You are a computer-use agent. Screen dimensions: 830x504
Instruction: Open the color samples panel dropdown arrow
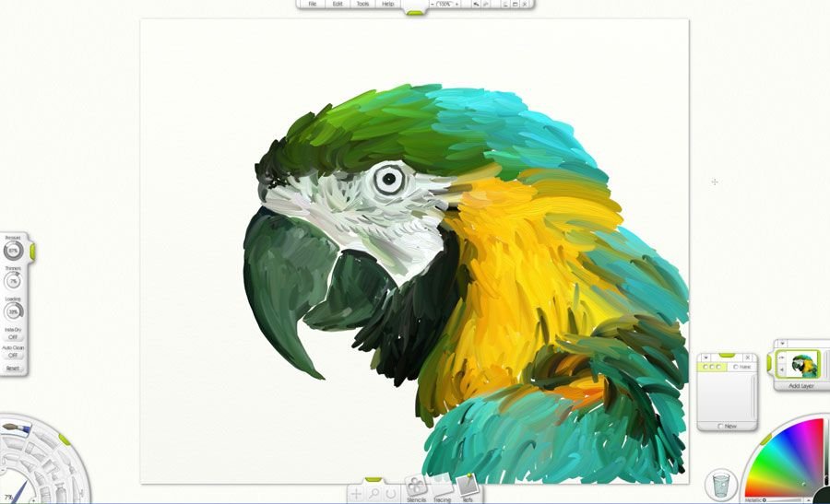pyautogui.click(x=706, y=358)
